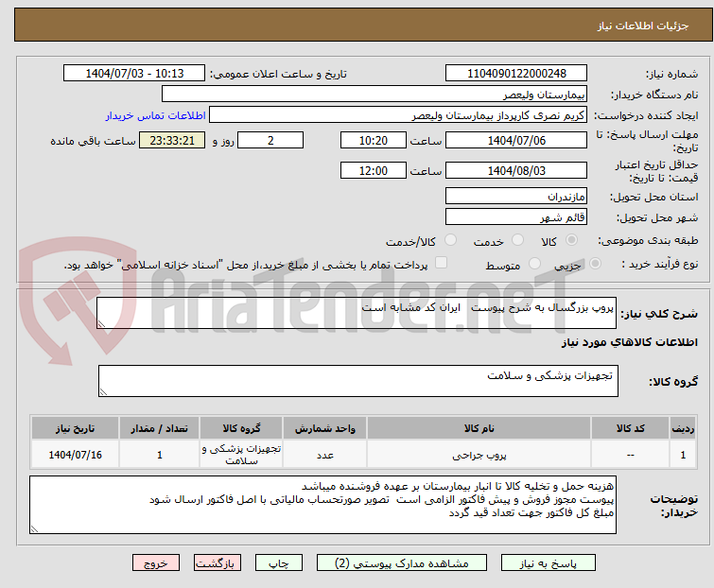Viewport: 714px width, 588px height.
Task: Click the table گروه کالا column header
Action: 241,428
